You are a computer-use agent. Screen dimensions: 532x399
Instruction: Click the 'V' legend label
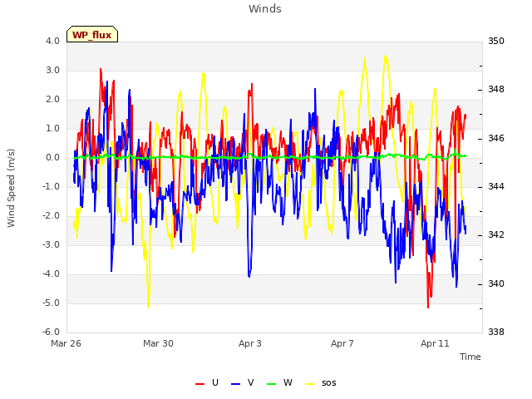click(x=251, y=382)
